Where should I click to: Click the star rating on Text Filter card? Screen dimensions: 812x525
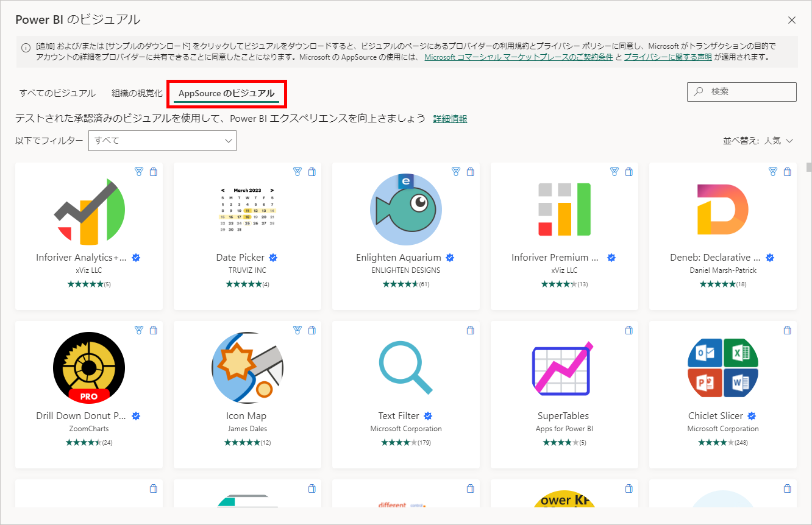(x=401, y=443)
